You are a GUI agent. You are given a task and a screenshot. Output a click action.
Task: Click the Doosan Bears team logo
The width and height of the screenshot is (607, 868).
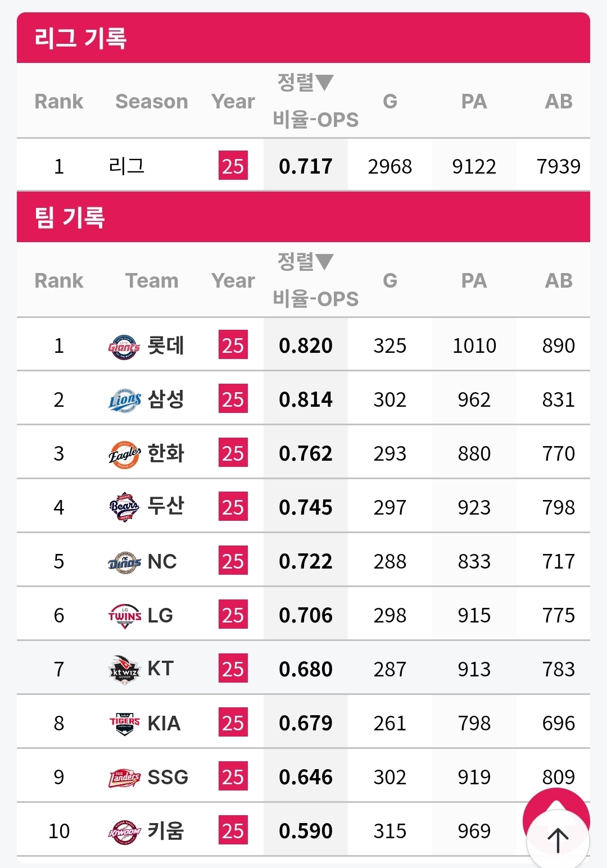coord(124,507)
